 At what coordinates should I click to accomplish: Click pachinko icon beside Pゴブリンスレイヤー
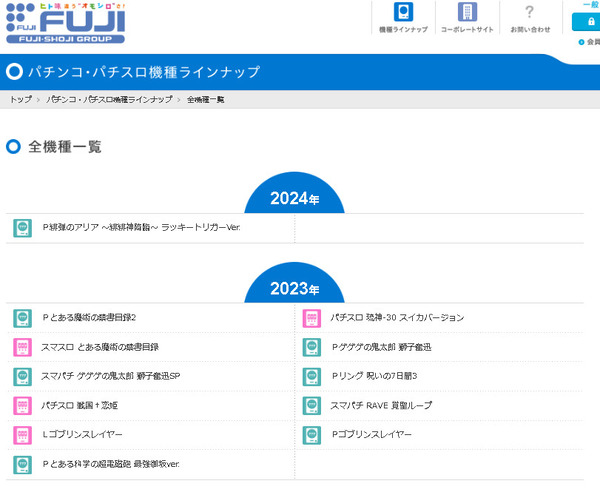[312, 435]
